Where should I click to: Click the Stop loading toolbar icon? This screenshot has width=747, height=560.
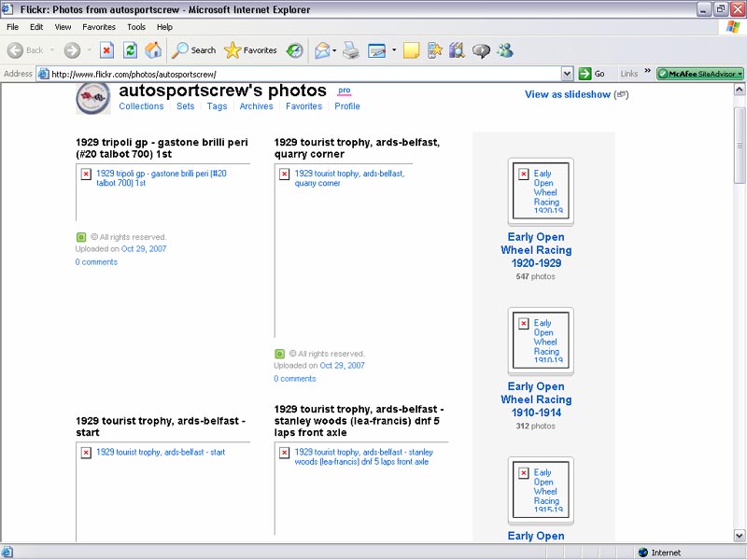[106, 50]
